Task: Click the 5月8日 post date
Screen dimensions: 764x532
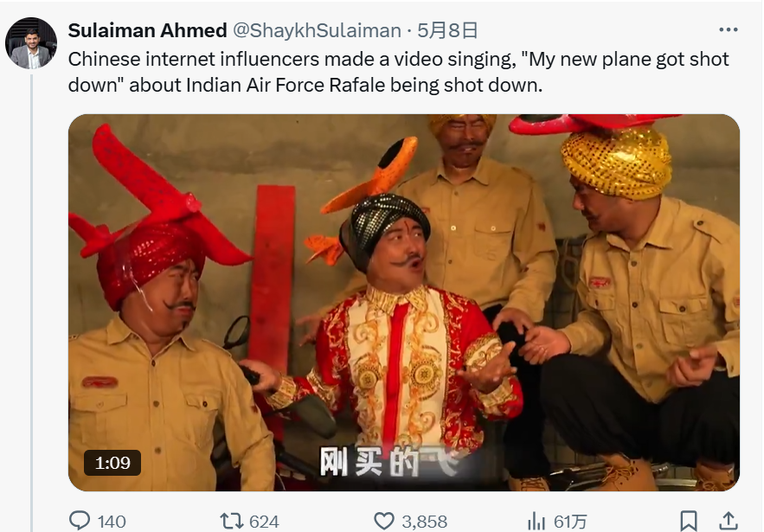Action: click(x=447, y=31)
